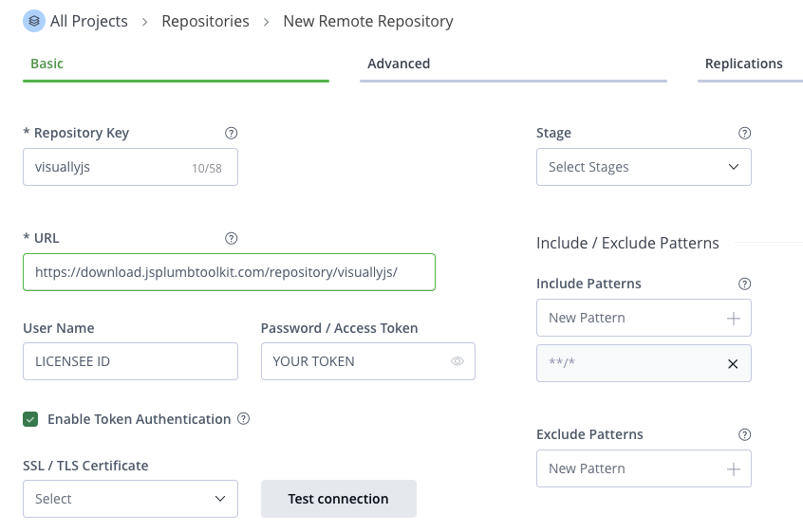
Task: Open Stage help icon
Action: pos(744,133)
